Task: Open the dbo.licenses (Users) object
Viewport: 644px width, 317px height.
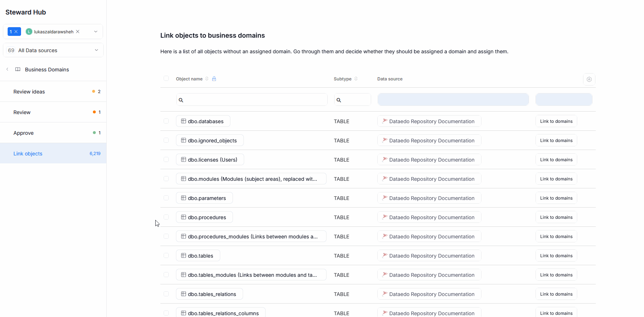Action: (x=210, y=160)
